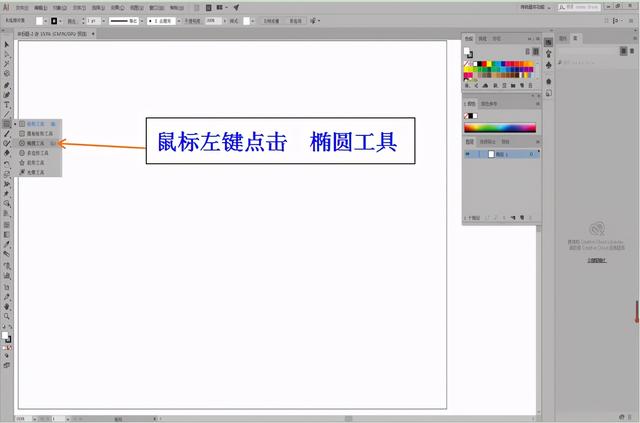Viewport: 640px width, 423px height.
Task: Switch to the Color Guide tab
Action: 489,104
